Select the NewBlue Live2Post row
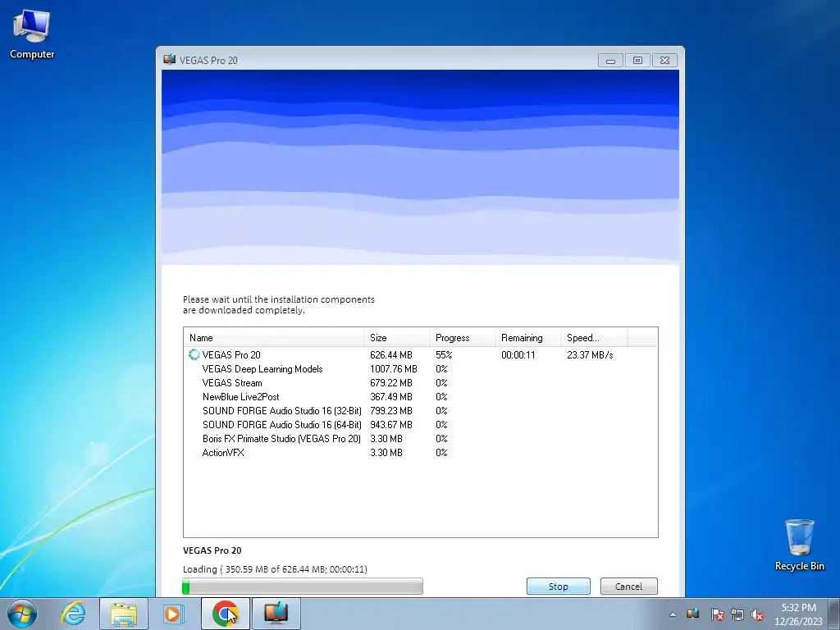Screen dimensions: 840x630 coord(420,396)
